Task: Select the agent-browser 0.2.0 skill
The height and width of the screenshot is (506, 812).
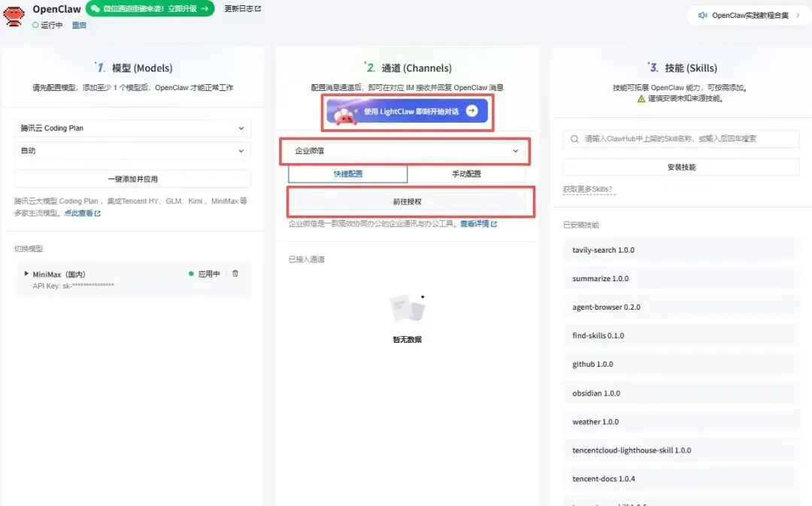Action: (681, 307)
